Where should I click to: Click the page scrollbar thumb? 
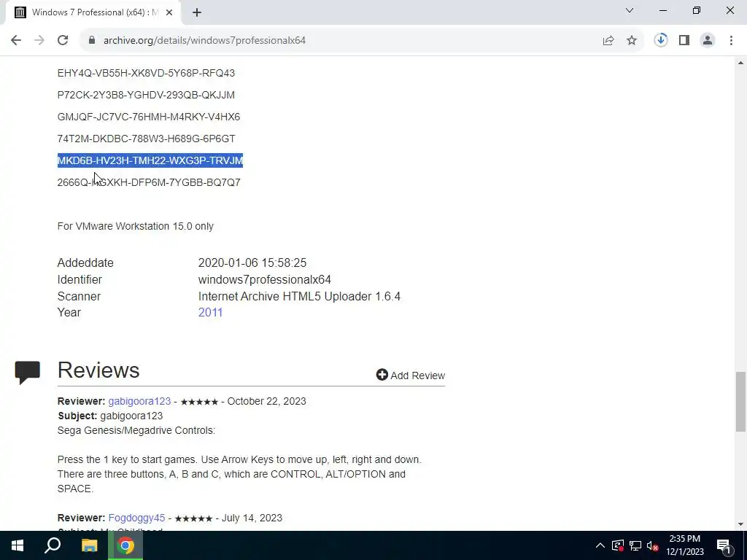(x=740, y=402)
